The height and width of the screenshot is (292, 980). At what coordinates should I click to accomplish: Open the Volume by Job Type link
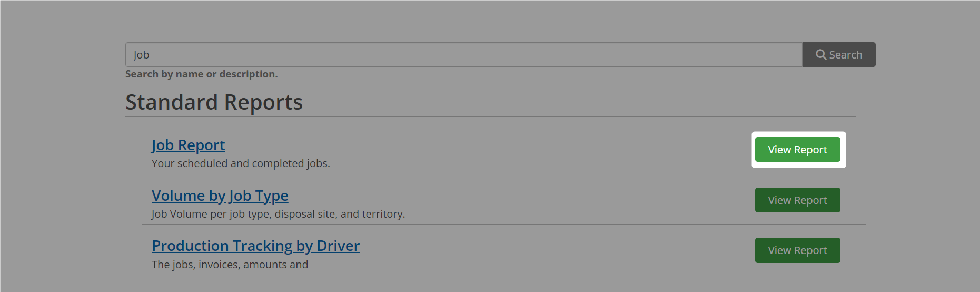coord(220,196)
